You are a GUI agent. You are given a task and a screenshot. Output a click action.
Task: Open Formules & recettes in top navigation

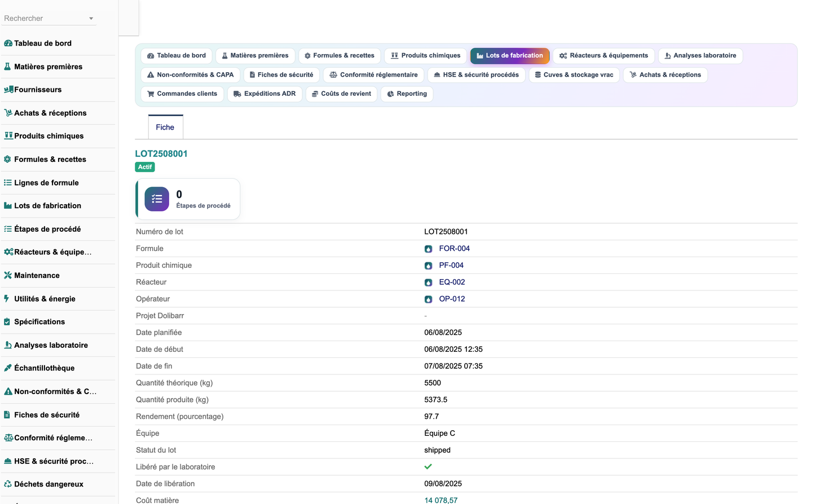click(340, 56)
